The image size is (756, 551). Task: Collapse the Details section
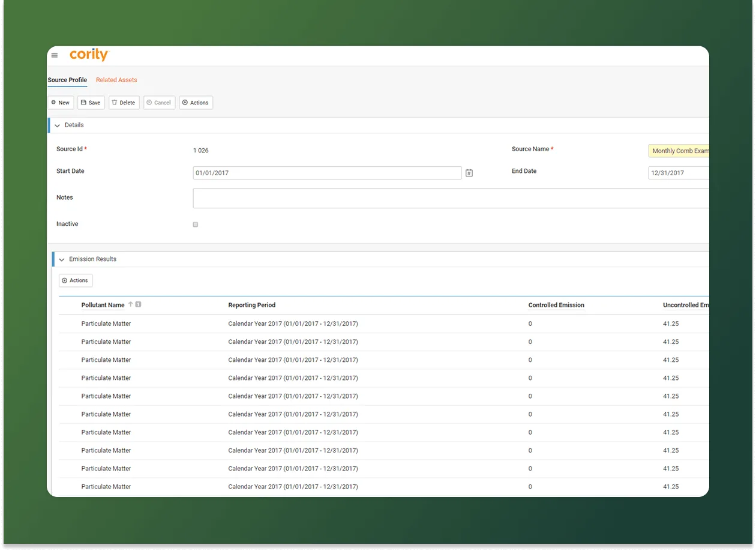[x=58, y=125]
